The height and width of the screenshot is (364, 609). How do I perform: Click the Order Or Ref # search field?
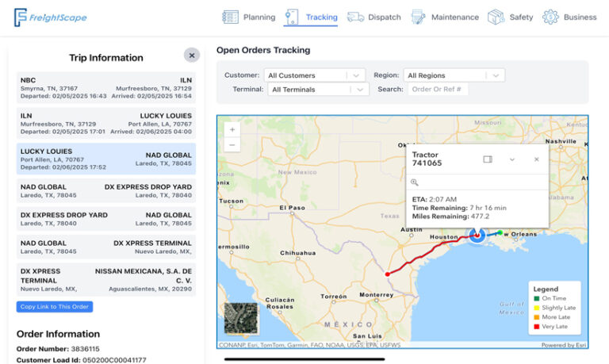438,89
